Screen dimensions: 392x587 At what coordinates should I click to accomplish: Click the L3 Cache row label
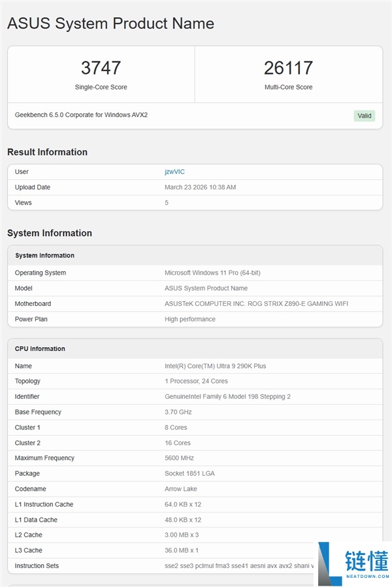(x=29, y=550)
